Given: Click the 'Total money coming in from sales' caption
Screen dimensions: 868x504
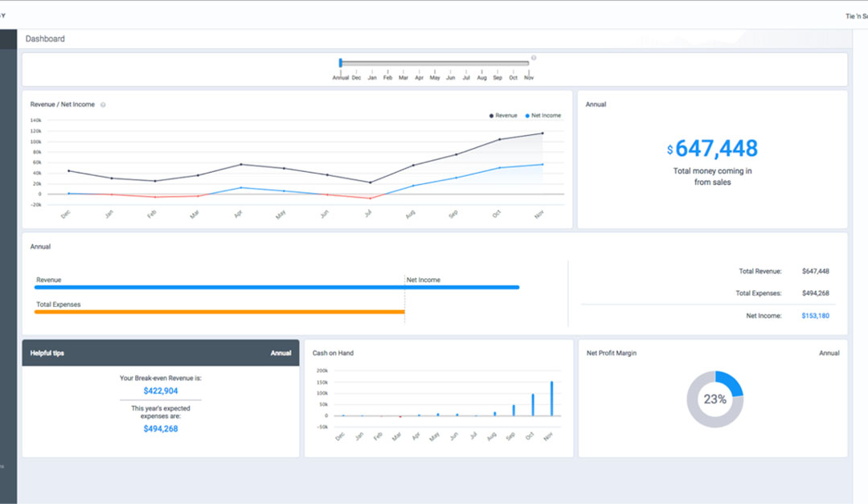Looking at the screenshot, I should (712, 177).
